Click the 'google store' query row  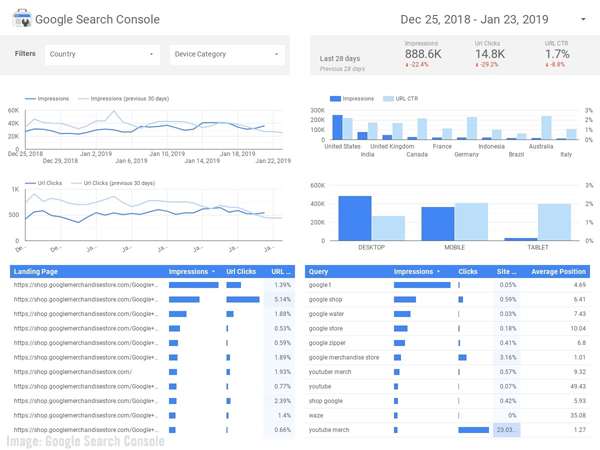(x=447, y=328)
